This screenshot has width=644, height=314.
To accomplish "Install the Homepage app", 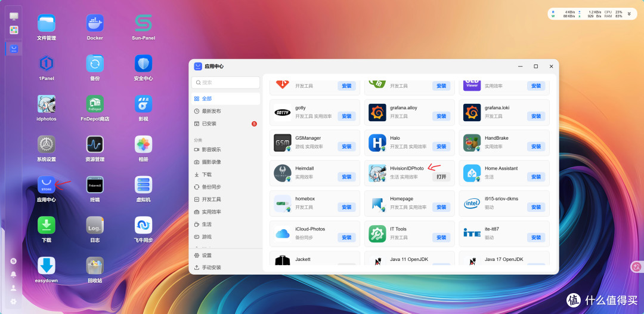I will point(441,207).
